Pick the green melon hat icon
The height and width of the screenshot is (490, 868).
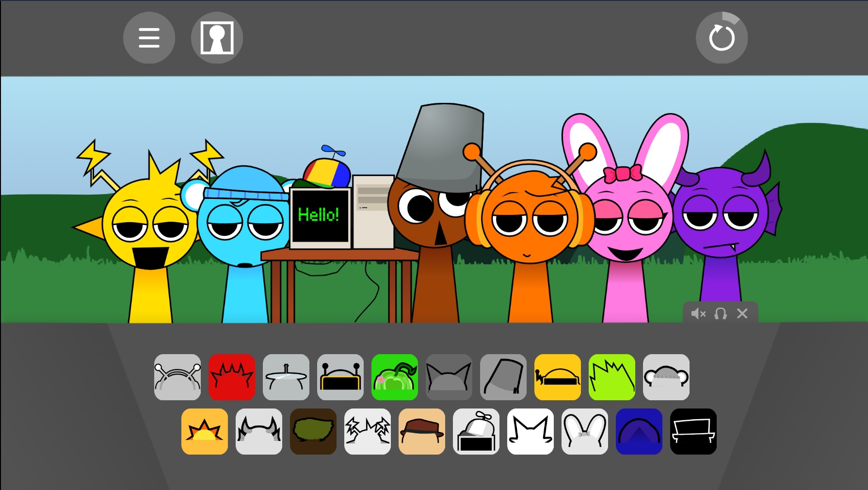395,377
